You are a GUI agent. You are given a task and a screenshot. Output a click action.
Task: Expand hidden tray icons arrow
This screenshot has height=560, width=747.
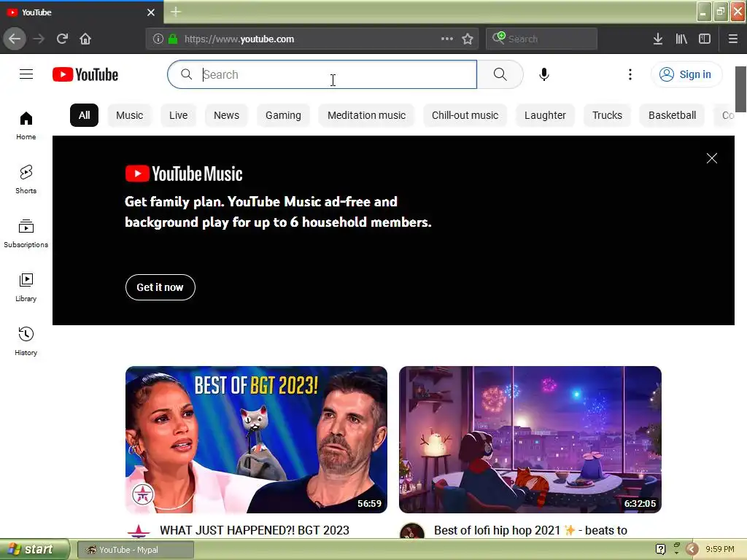pyautogui.click(x=692, y=550)
